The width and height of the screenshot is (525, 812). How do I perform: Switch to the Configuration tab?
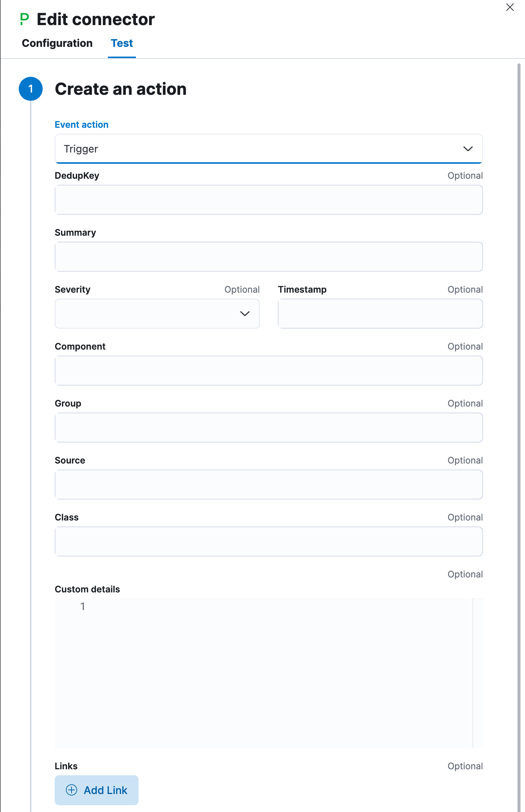click(x=57, y=43)
